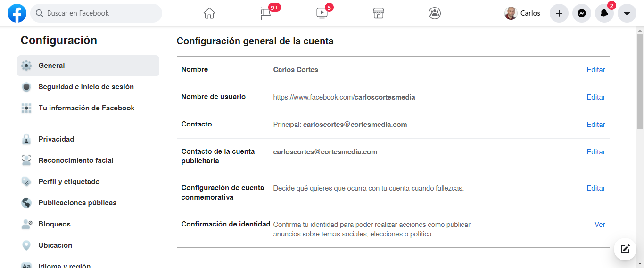Click the pin icon beside Ubicación

click(26, 245)
